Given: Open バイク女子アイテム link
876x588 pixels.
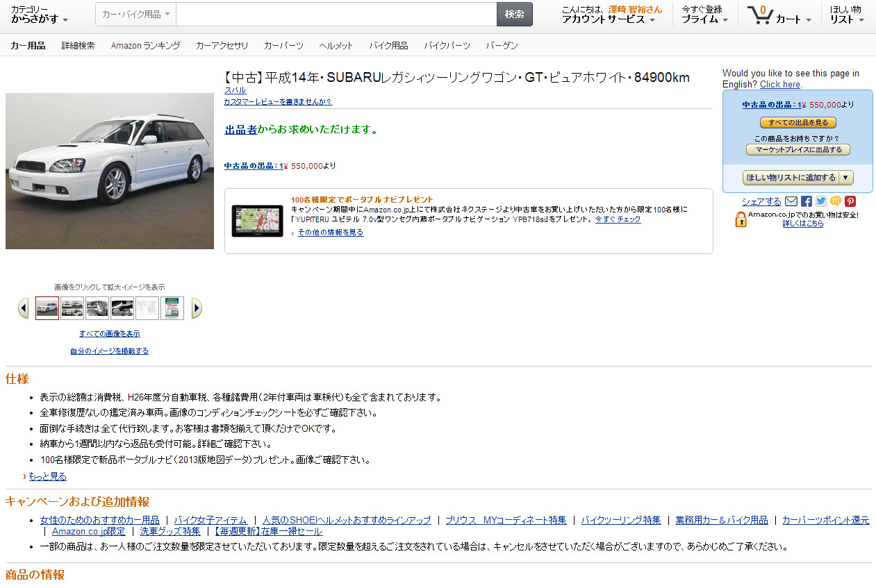Looking at the screenshot, I should [210, 520].
